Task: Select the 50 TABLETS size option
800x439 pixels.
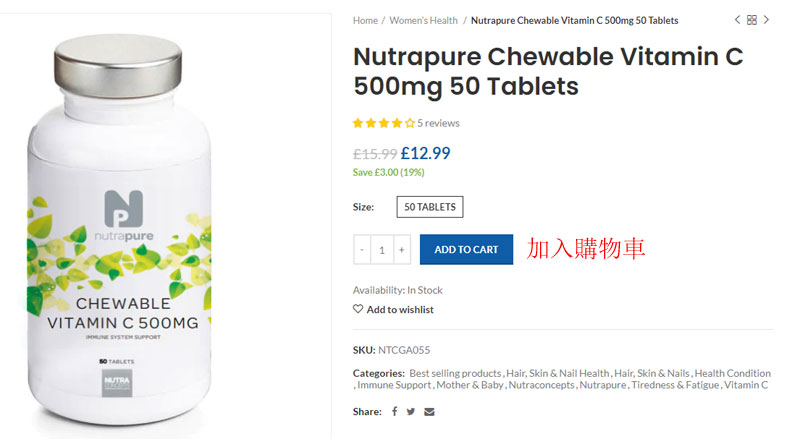Action: pos(430,207)
